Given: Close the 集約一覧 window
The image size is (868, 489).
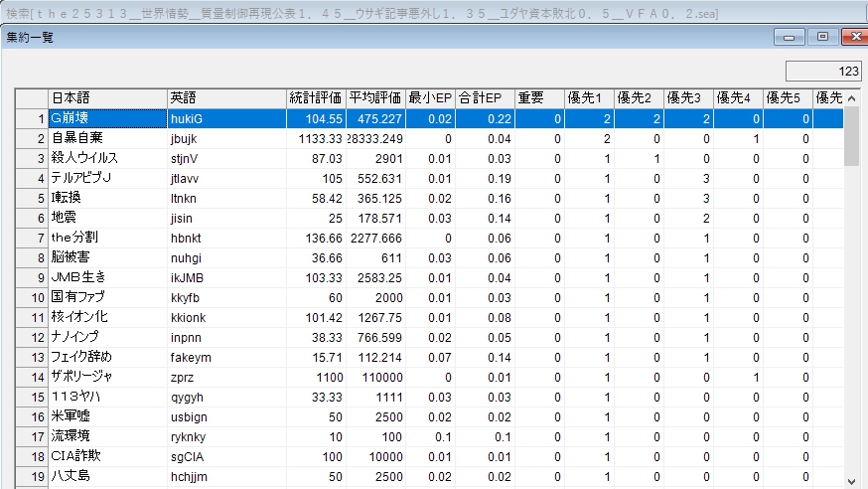Looking at the screenshot, I should click(852, 37).
